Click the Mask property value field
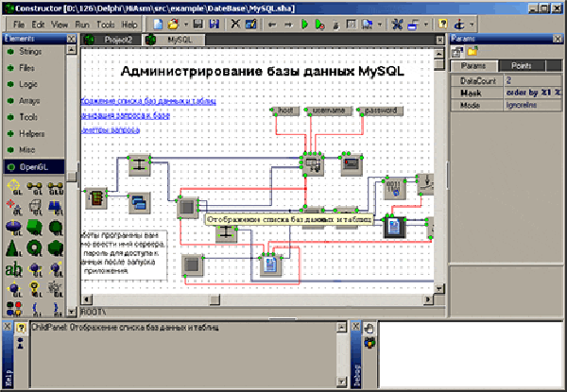Viewport: 567px width, 392px height. click(533, 93)
